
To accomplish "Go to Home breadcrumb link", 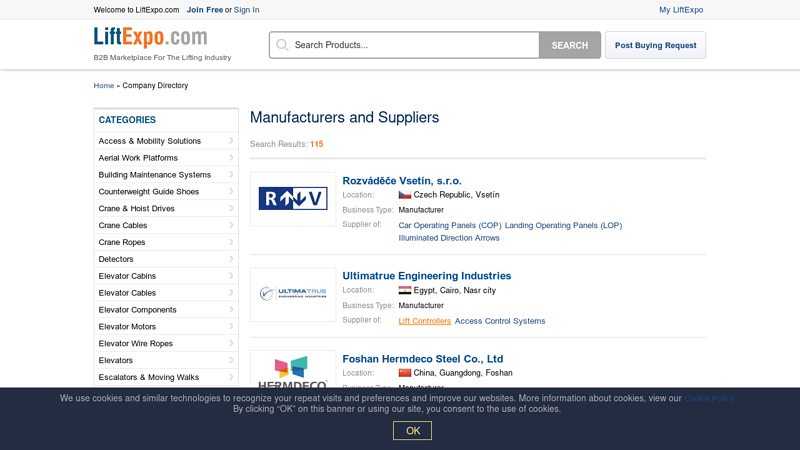I will pos(104,86).
